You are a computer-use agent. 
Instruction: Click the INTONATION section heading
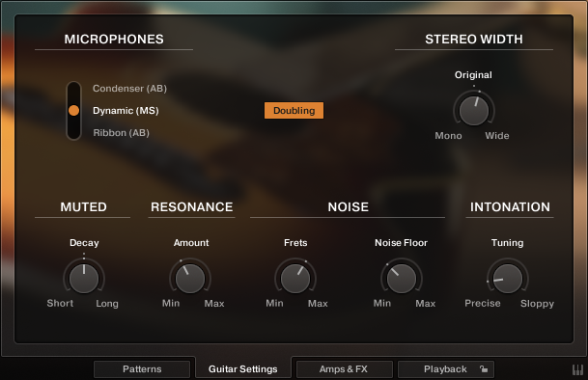coord(510,207)
